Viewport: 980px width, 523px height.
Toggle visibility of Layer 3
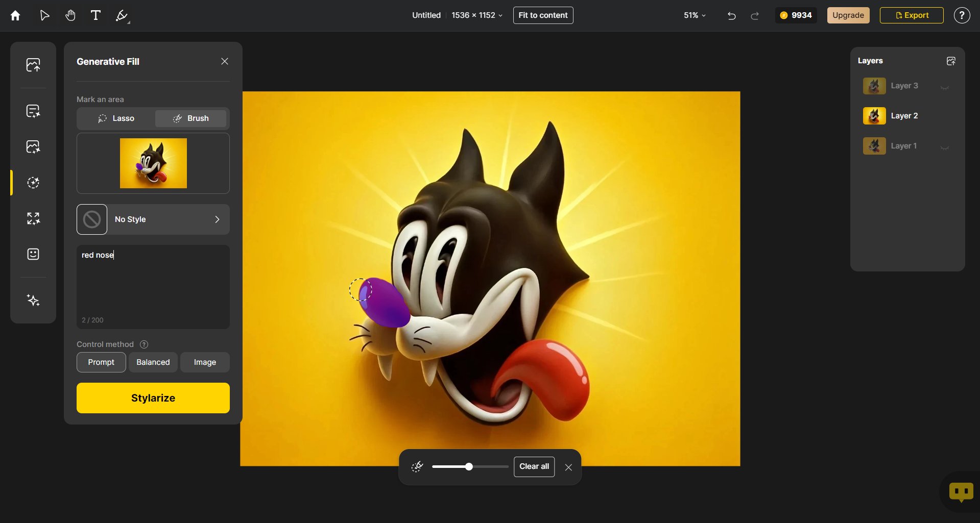pyautogui.click(x=945, y=87)
